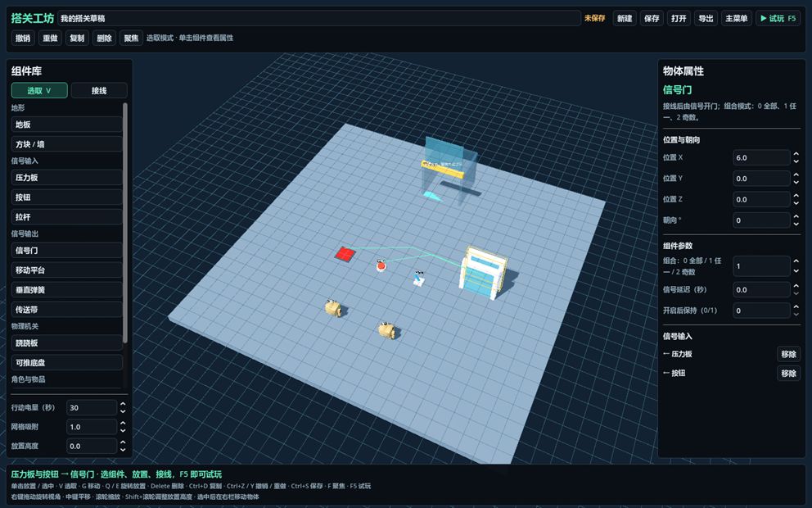Switch to 接线 wiring mode
The height and width of the screenshot is (508, 812).
99,90
